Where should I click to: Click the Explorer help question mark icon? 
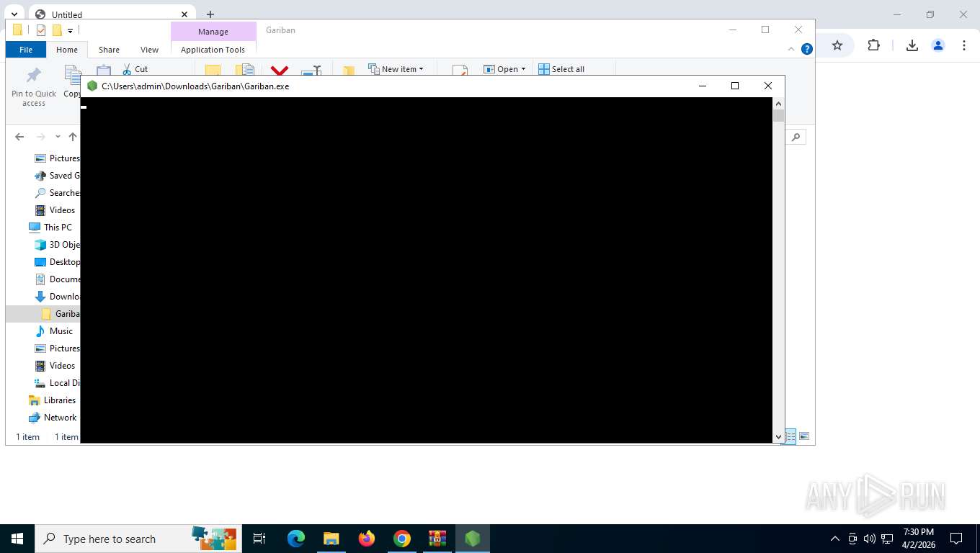click(807, 49)
